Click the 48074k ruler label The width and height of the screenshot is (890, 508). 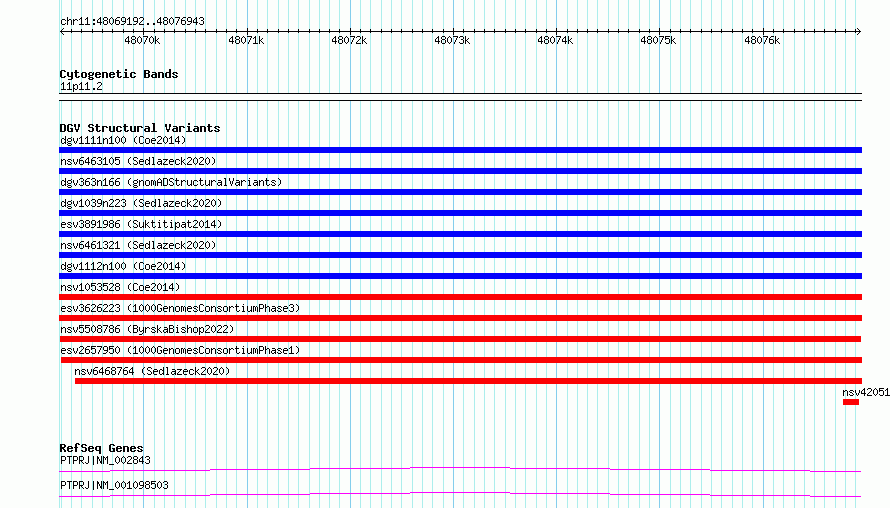pos(555,40)
